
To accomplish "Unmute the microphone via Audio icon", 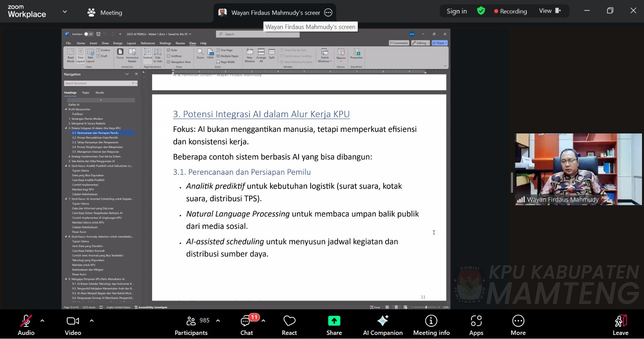I will pos(26,321).
